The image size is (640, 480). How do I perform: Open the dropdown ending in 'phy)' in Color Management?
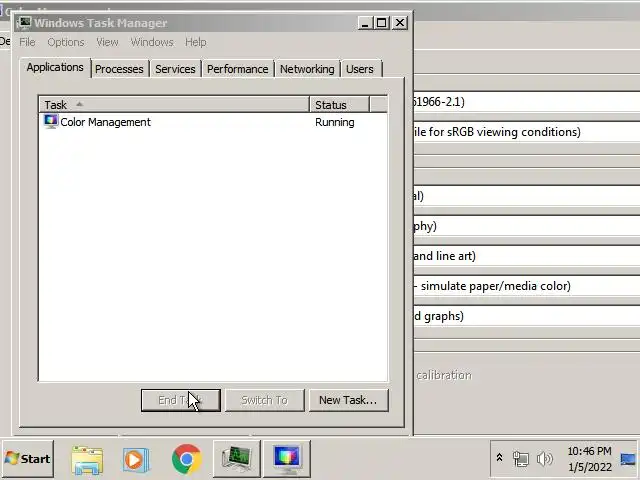tap(527, 226)
